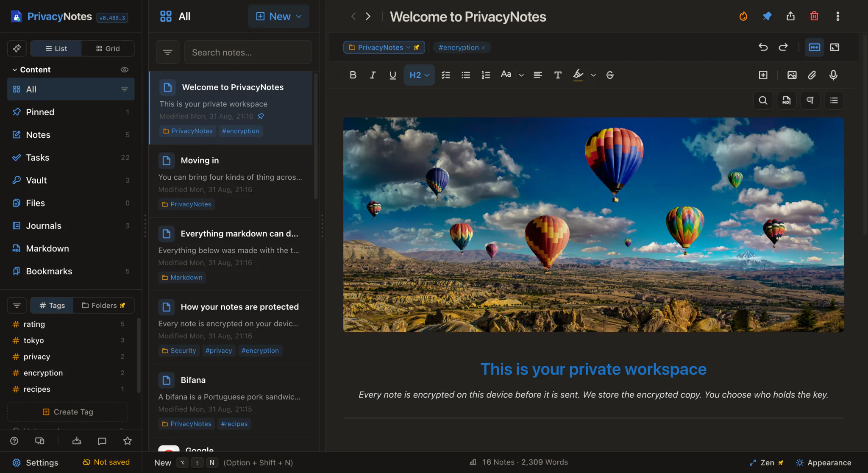The height and width of the screenshot is (473, 868).
Task: Apply italic formatting
Action: click(373, 75)
